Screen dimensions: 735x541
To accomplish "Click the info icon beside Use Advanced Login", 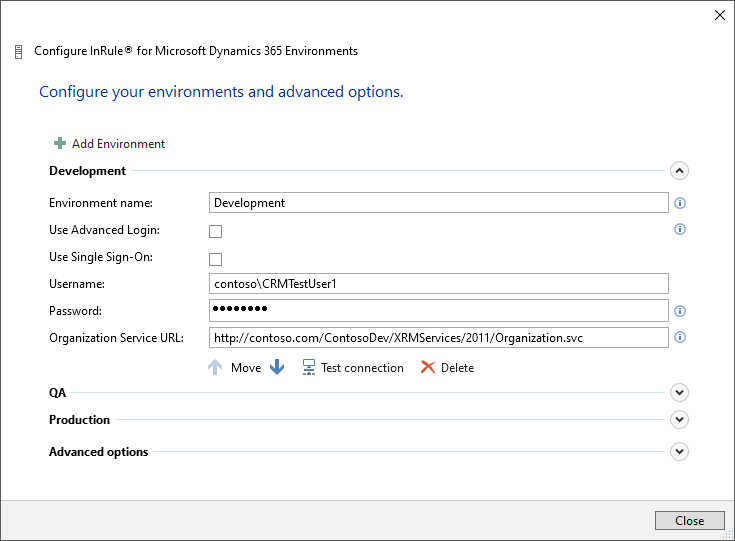I will [680, 229].
